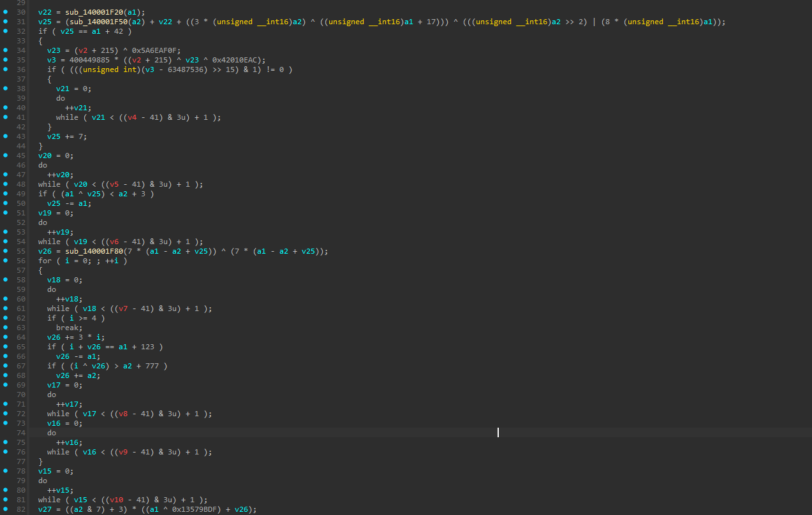Click 'v26 -= a1;' on line 66
Screen dimensions: 812x515
coord(78,356)
